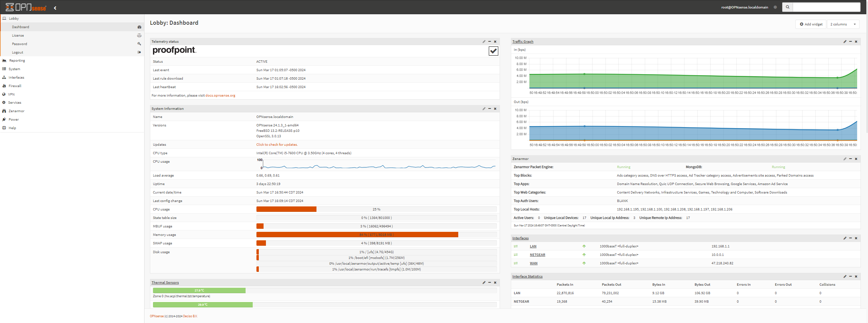Screen dimensions: 868x323
Task: Open the docs.opnsense.org link
Action: pyautogui.click(x=220, y=96)
